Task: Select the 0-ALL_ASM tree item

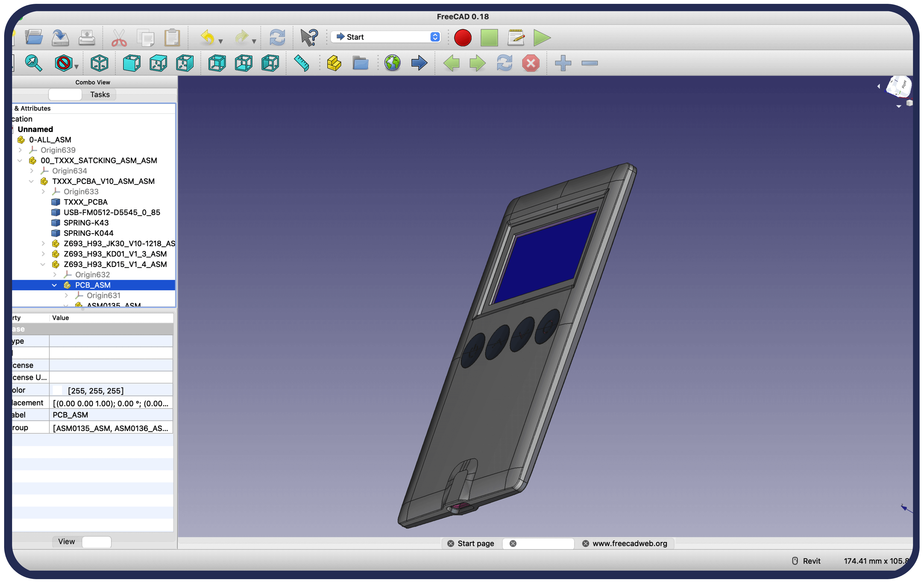Action: [x=50, y=140]
